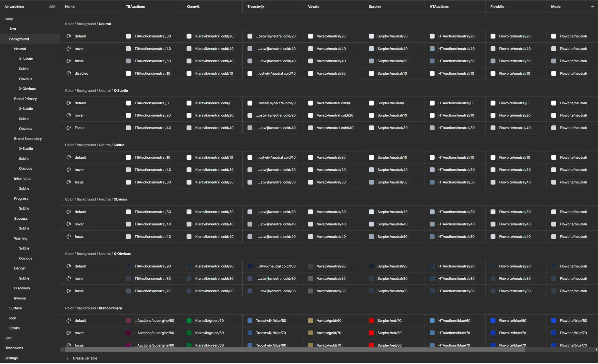Click color icon of Neutral / Subtle 'focus' row
The image size is (598, 364).
(68, 182)
